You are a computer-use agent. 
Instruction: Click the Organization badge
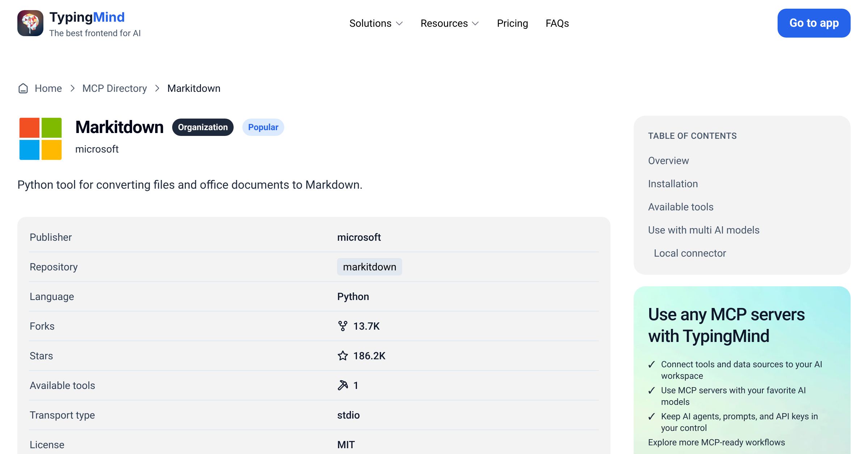pyautogui.click(x=203, y=127)
